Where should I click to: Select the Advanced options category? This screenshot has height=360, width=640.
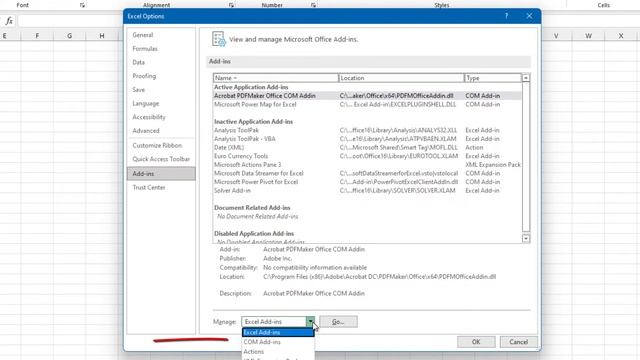pyautogui.click(x=161, y=131)
